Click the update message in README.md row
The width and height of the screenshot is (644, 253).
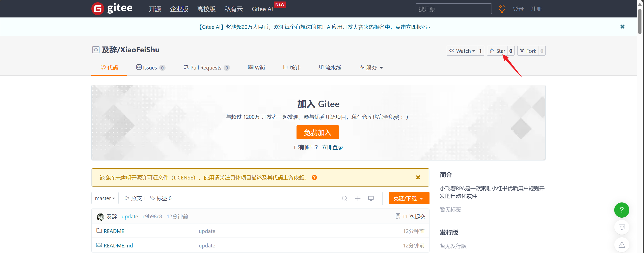point(207,246)
